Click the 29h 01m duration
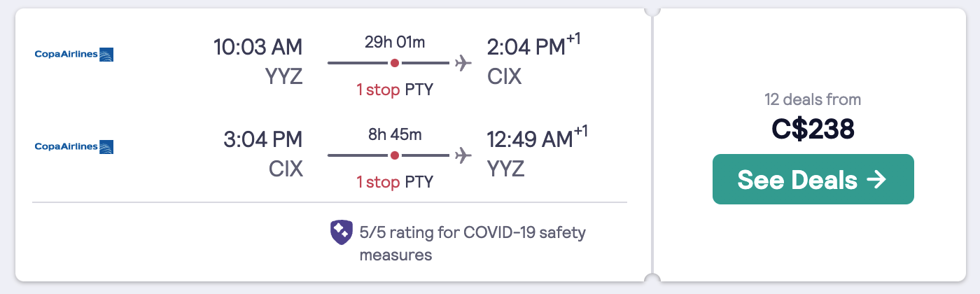The height and width of the screenshot is (294, 980). pos(395,41)
